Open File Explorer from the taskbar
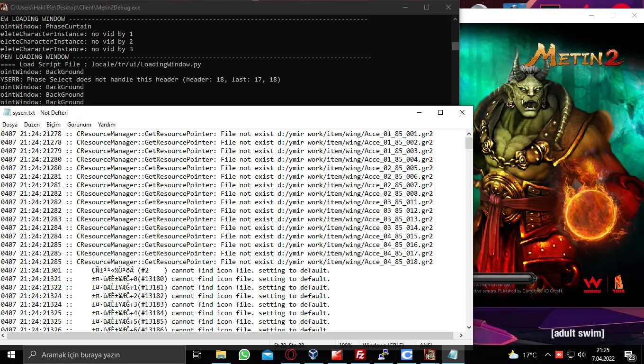The height and width of the screenshot is (364, 644). [221, 355]
